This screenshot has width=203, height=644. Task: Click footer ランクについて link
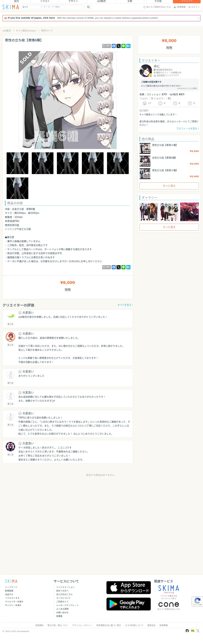coord(63,598)
